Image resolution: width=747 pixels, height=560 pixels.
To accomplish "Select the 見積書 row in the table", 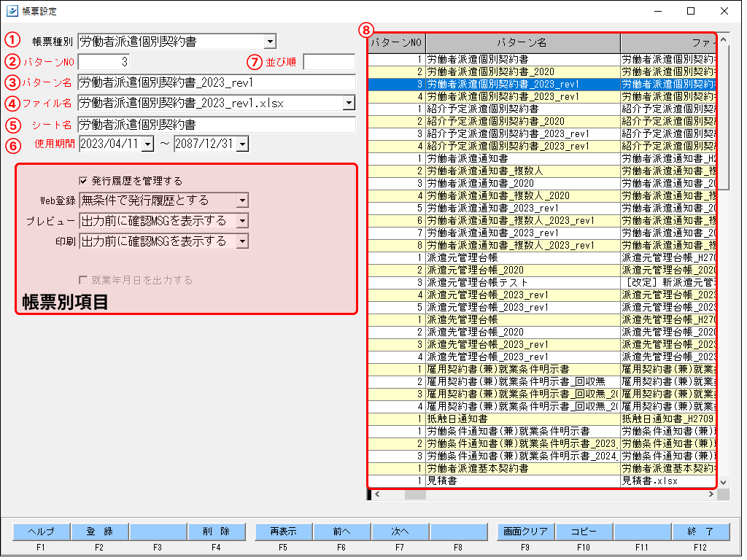I will click(x=511, y=481).
